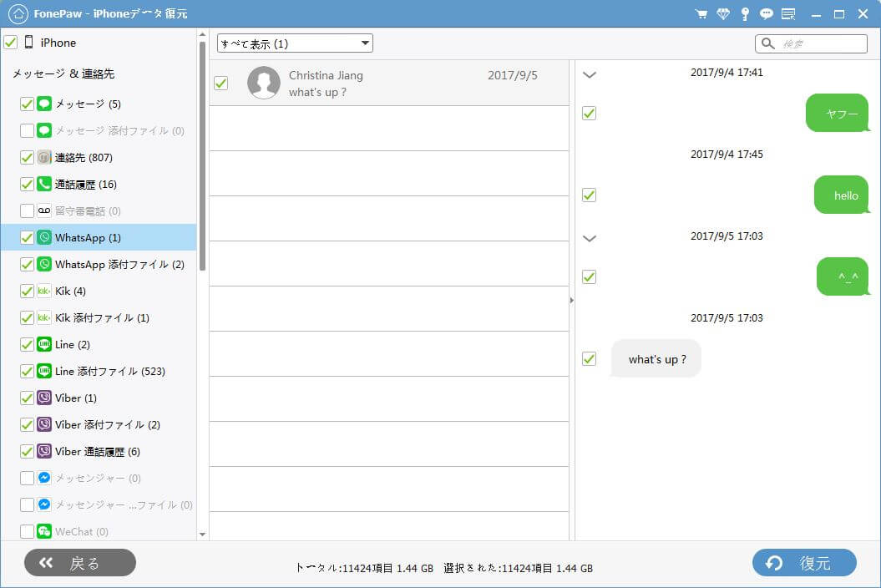Click the Viber attachments icon
This screenshot has height=588, width=881.
coord(44,424)
